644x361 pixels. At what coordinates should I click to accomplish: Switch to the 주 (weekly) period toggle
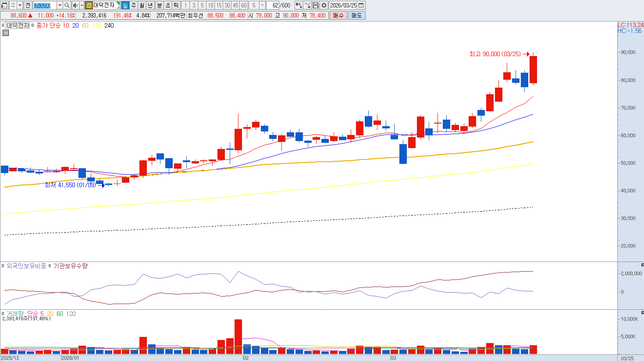coord(134,5)
